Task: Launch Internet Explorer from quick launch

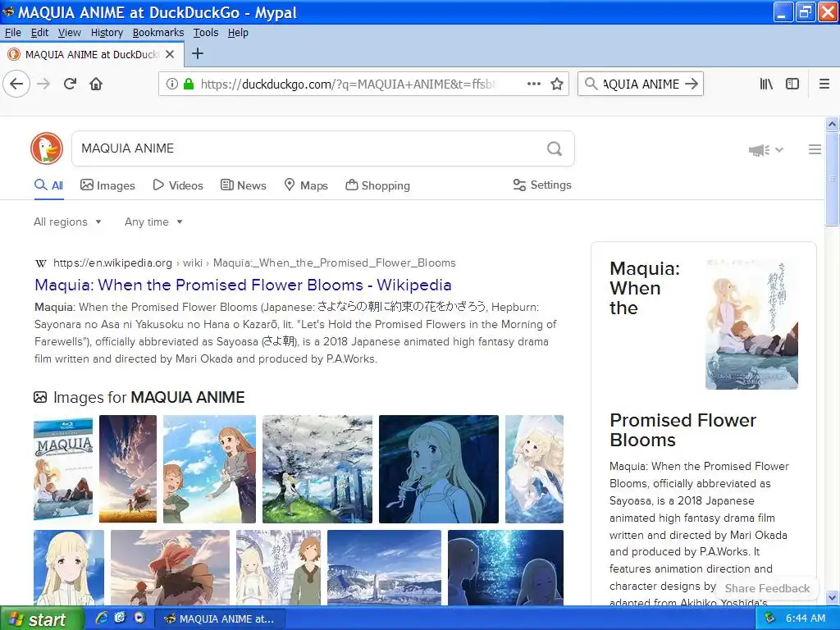Action: click(101, 618)
